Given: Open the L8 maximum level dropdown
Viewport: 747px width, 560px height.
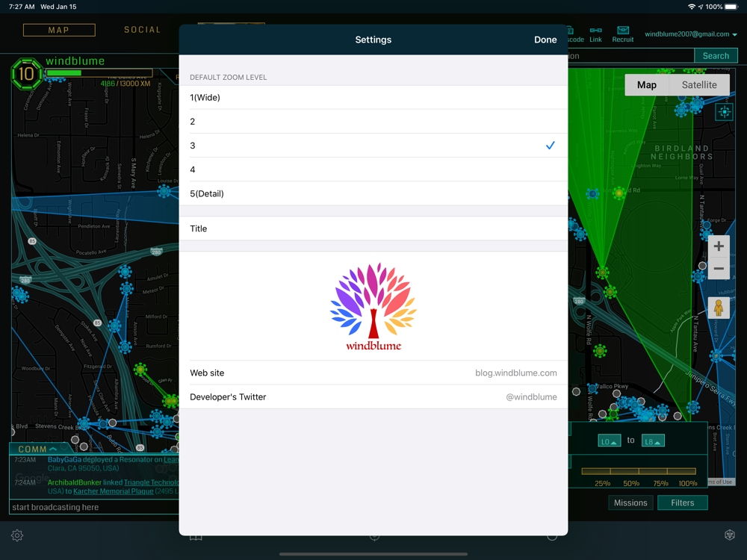Looking at the screenshot, I should (653, 441).
